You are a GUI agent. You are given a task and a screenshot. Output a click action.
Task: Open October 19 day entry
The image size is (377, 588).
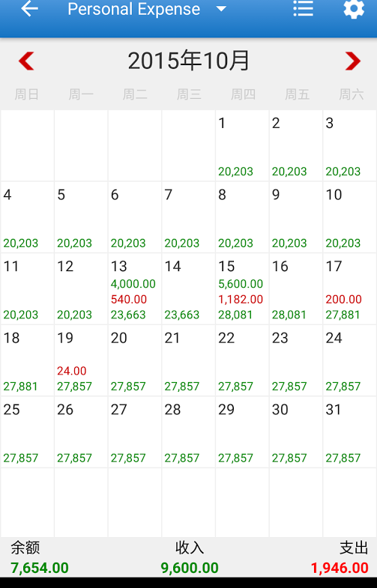coord(81,360)
